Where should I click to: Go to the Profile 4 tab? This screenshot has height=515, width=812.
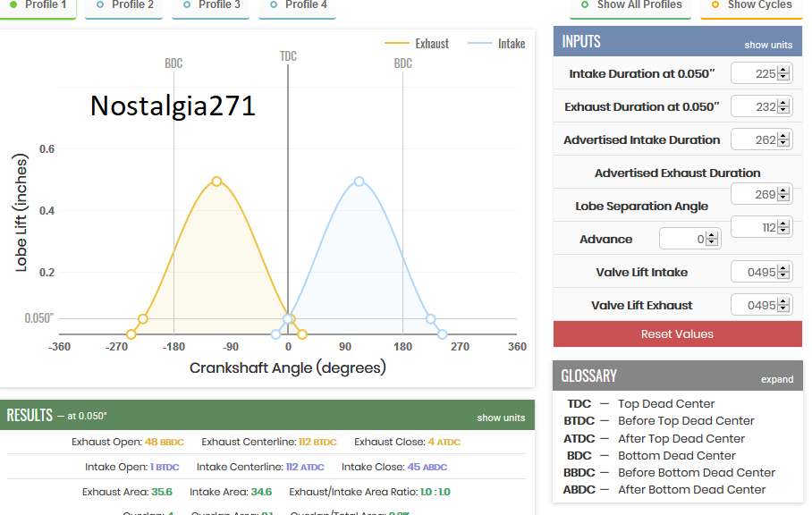pos(298,6)
